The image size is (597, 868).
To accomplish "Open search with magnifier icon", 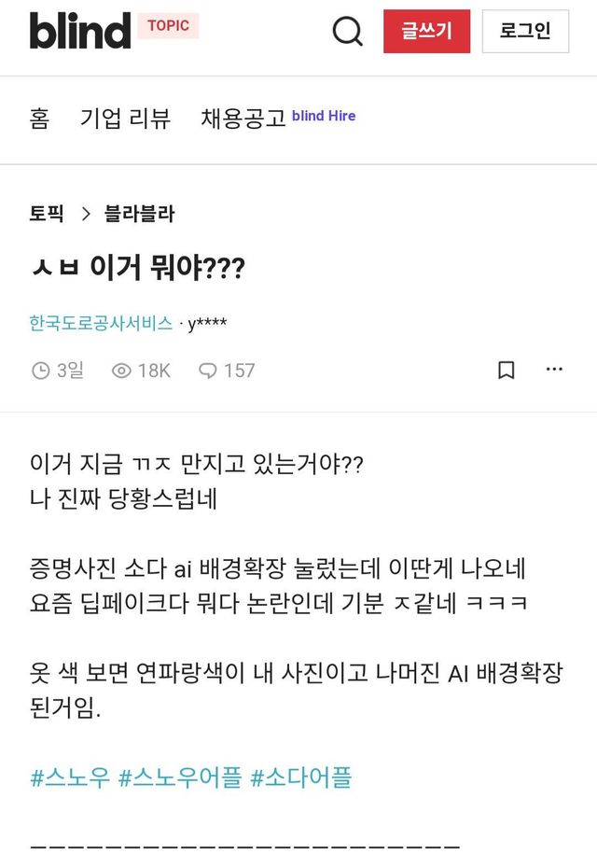I will pos(348,31).
